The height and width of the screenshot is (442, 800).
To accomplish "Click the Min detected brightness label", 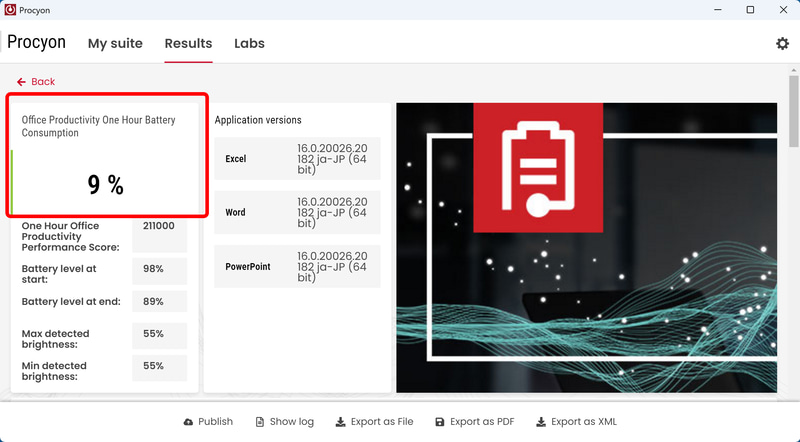I will coord(54,371).
